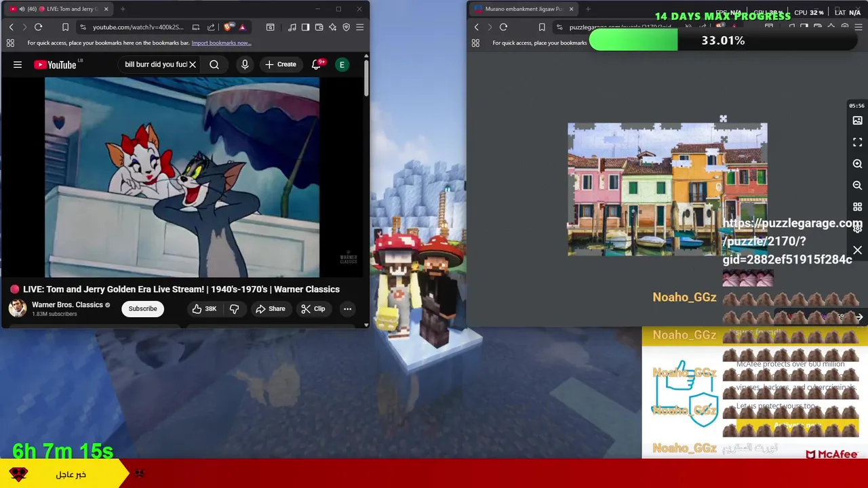Like the stream with 38K button

(x=204, y=308)
